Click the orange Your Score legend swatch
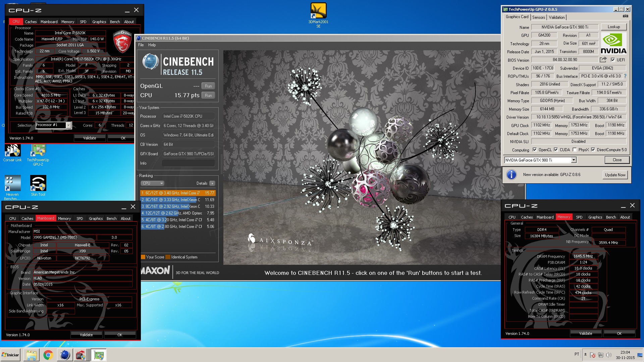Viewport: 644px width, 362px height. pyautogui.click(x=143, y=257)
